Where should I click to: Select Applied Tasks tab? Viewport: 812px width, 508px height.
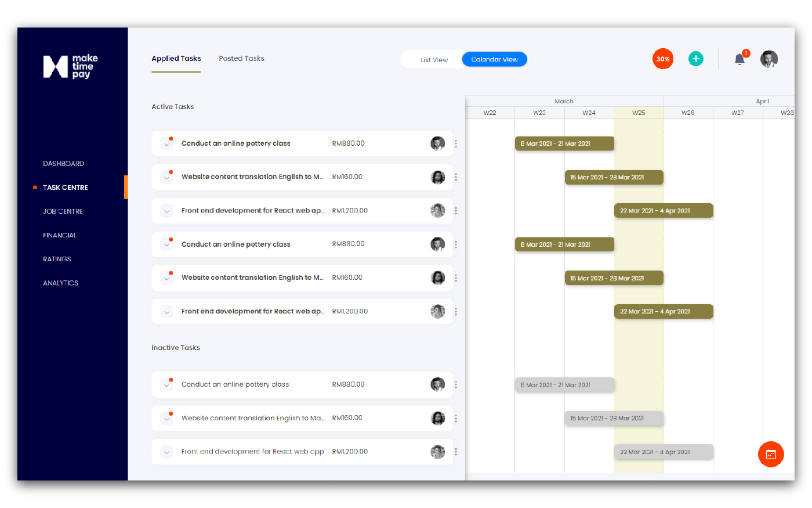176,59
